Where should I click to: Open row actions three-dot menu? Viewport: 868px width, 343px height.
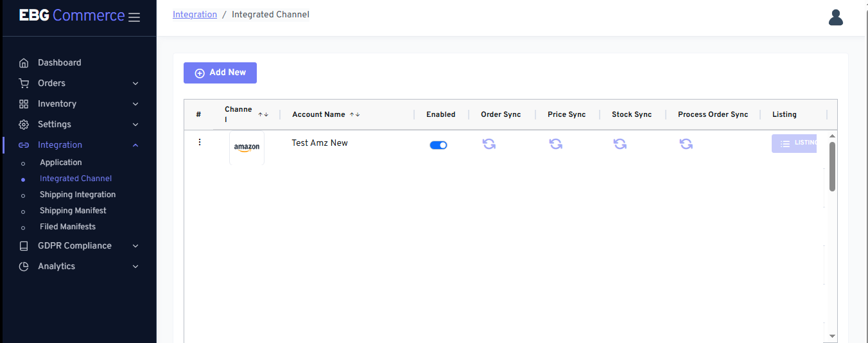[200, 142]
